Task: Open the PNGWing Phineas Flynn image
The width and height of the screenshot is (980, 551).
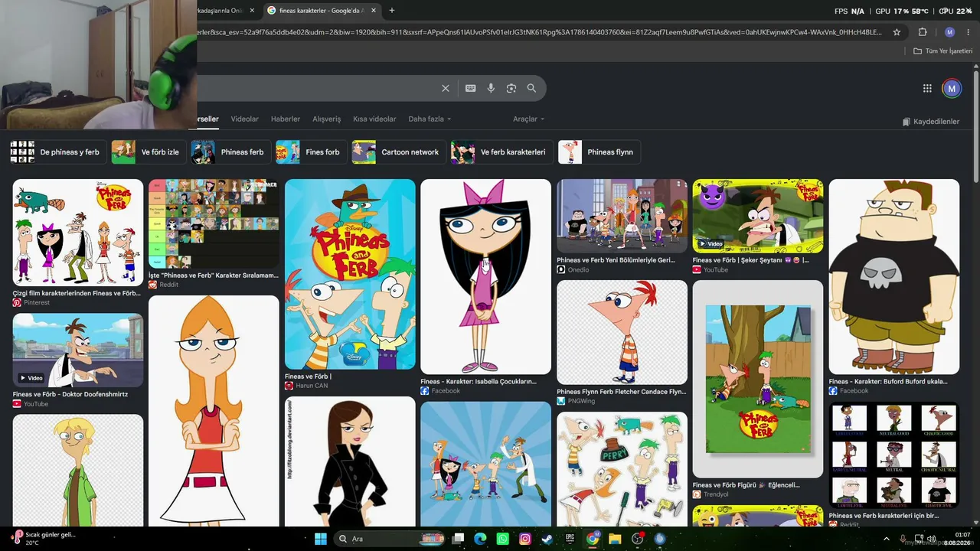Action: tap(622, 332)
